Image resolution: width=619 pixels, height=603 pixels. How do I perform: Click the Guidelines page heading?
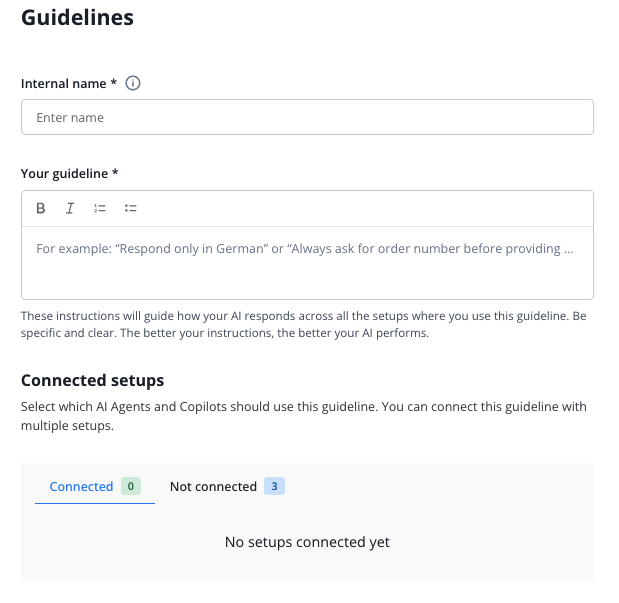click(x=77, y=18)
